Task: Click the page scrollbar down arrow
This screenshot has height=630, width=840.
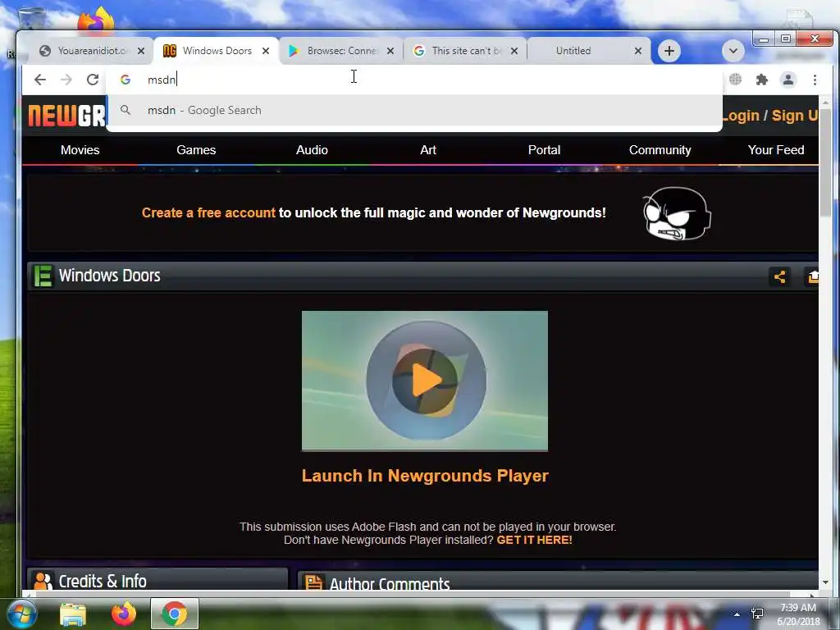Action: 825,582
